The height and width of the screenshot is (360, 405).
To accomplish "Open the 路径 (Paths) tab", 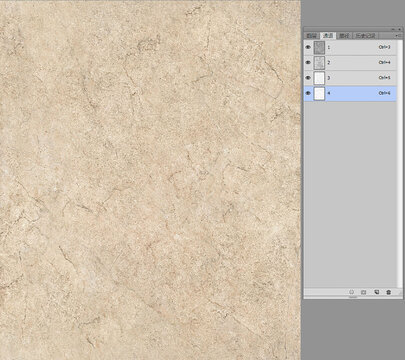I will pyautogui.click(x=344, y=36).
